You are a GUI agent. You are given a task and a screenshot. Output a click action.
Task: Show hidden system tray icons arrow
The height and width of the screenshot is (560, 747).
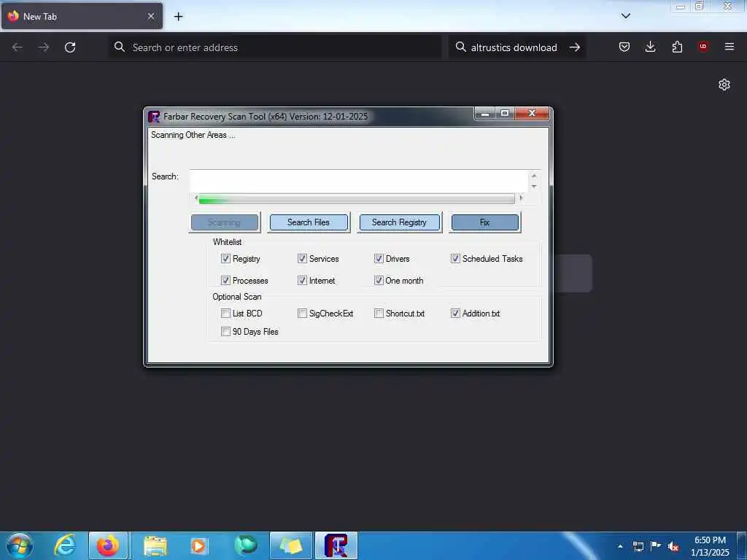(x=620, y=546)
